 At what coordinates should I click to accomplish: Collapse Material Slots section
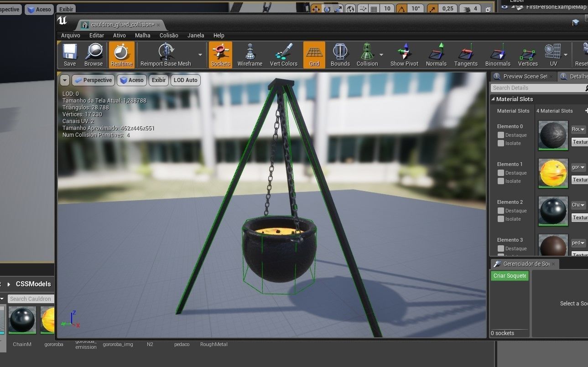point(493,99)
